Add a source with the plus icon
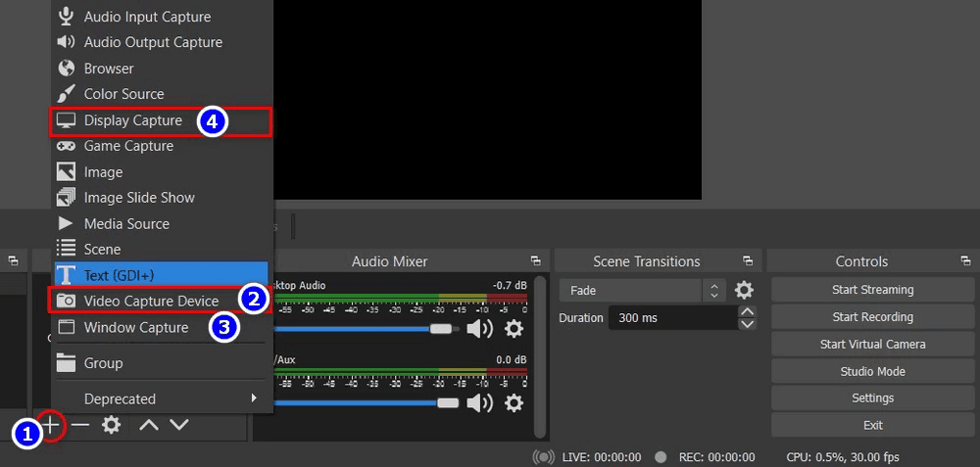Image resolution: width=980 pixels, height=467 pixels. tap(52, 425)
